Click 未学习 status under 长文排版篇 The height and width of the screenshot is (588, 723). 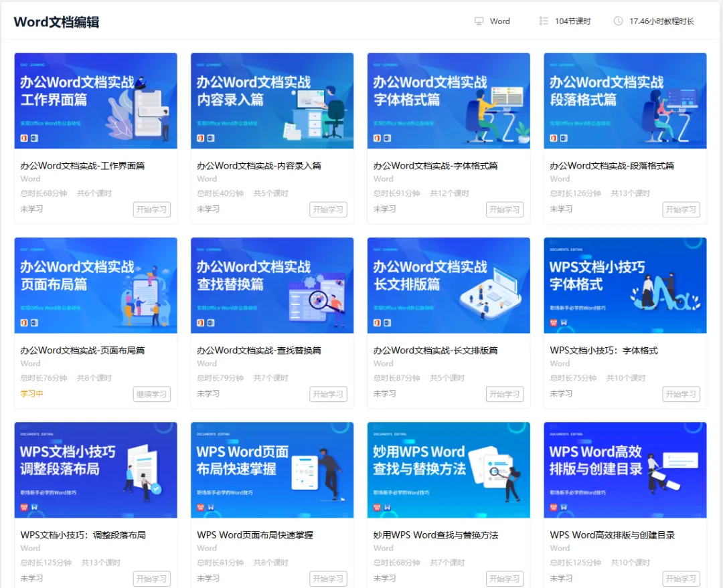tap(385, 393)
